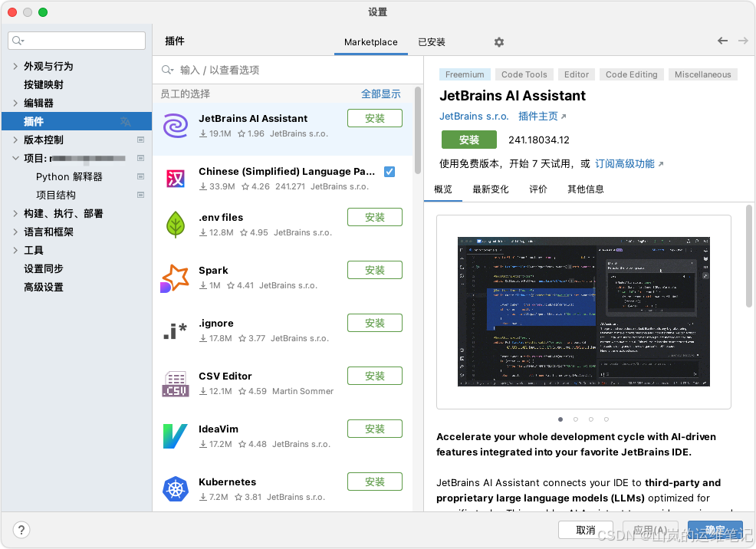The height and width of the screenshot is (549, 756).
Task: Select the third screenshot carousel dot
Action: click(591, 419)
